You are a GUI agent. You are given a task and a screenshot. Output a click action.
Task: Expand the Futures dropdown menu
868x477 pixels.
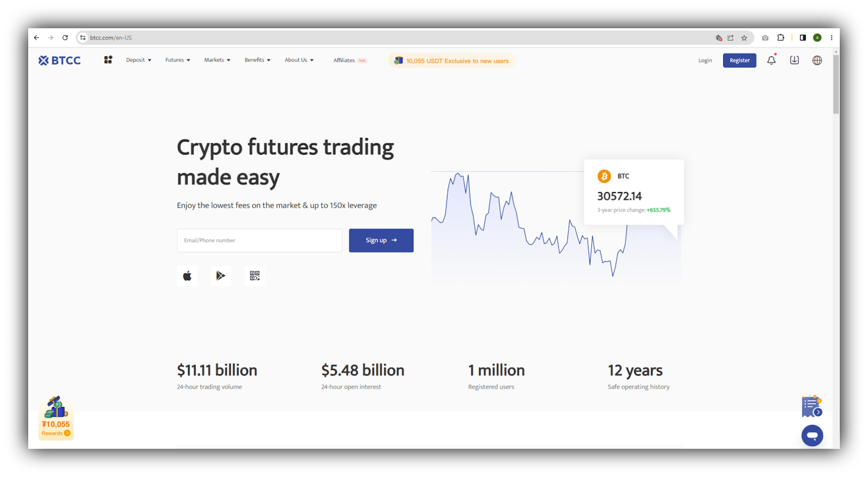(177, 60)
